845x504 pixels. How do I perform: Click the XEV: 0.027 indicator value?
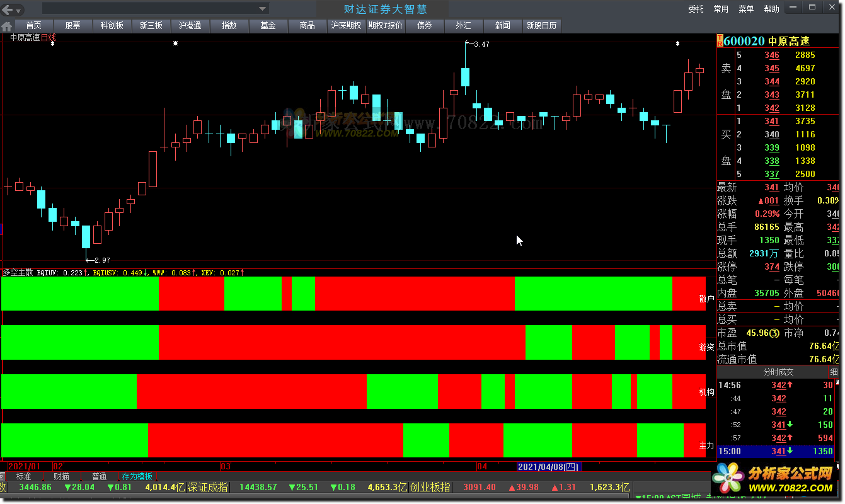pyautogui.click(x=222, y=273)
